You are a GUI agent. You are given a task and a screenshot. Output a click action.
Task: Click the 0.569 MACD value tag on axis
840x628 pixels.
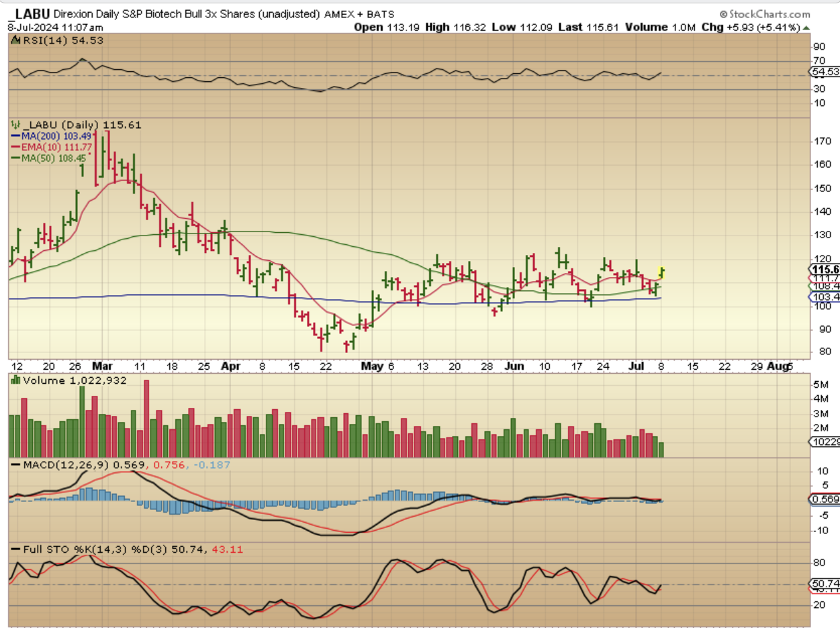pos(825,499)
